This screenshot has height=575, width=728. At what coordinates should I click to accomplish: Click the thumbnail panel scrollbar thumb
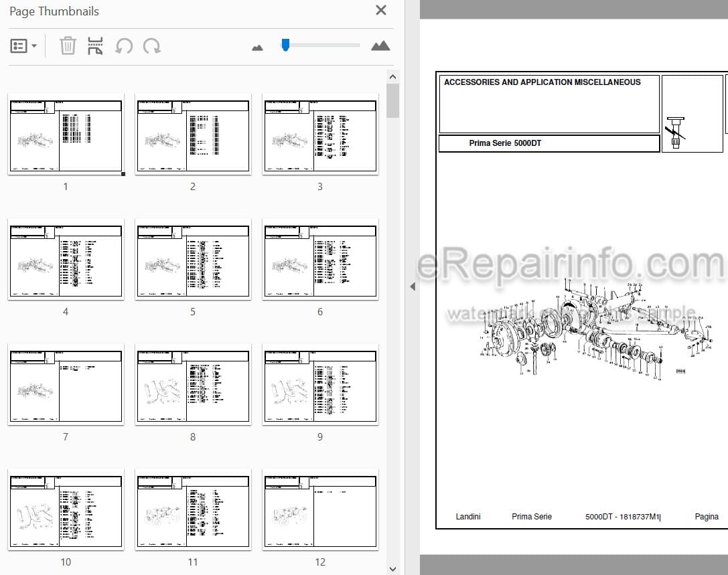coord(392,100)
